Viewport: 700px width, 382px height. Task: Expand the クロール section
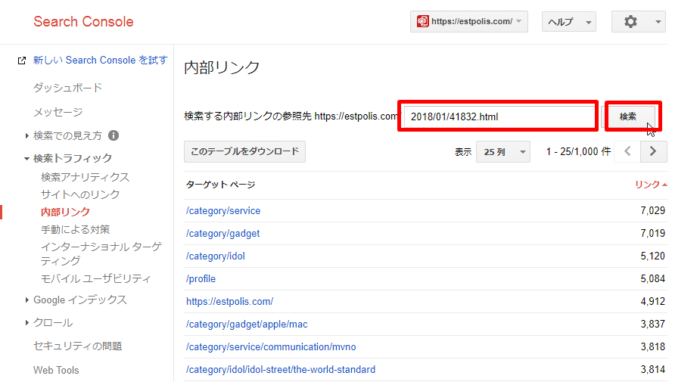(27, 323)
